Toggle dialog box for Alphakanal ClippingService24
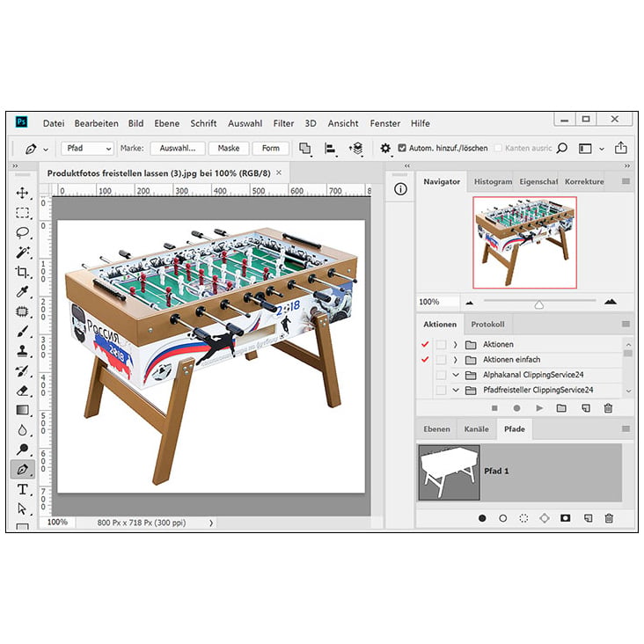 (x=441, y=375)
